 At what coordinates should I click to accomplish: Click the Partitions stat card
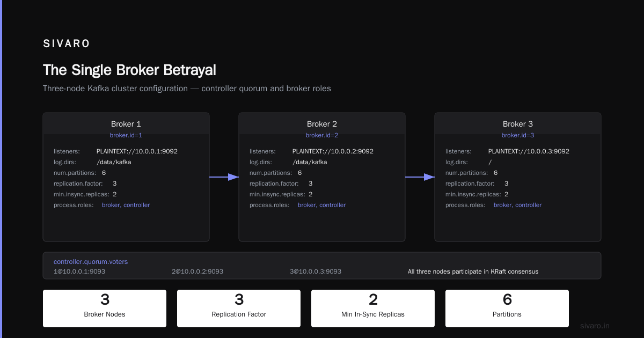507,308
